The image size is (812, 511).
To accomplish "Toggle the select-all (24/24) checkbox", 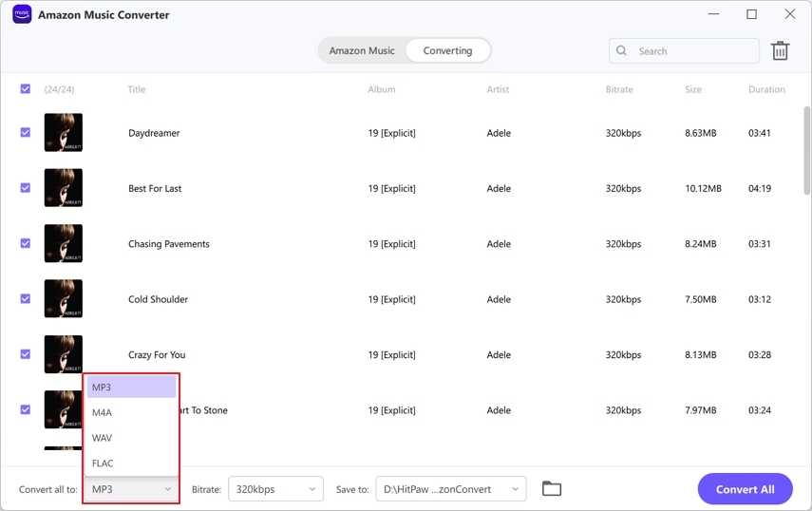I will 26,89.
